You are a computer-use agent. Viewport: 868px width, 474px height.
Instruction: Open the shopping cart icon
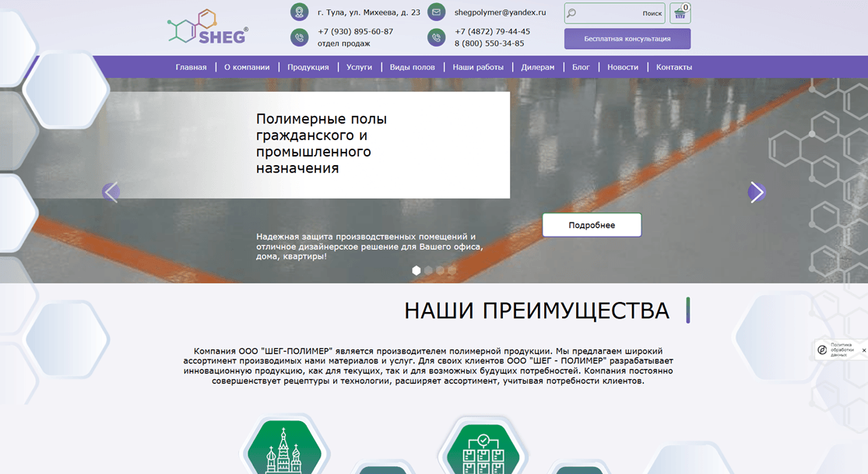(680, 12)
